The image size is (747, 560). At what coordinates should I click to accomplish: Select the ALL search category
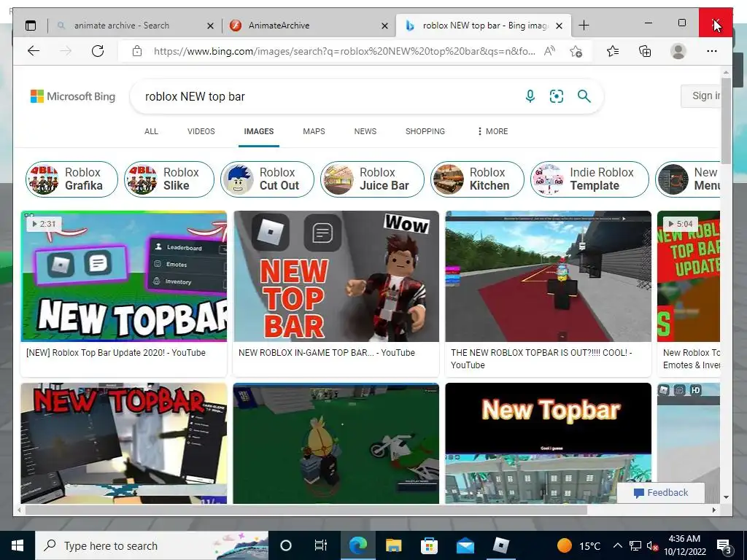tap(151, 131)
